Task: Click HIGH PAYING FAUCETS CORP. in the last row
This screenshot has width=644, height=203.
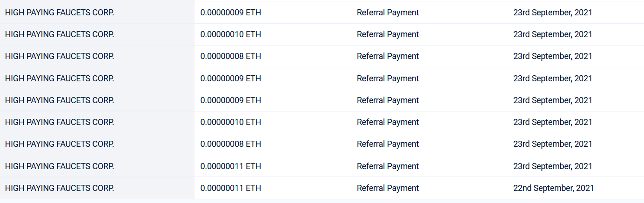Action: 60,188
